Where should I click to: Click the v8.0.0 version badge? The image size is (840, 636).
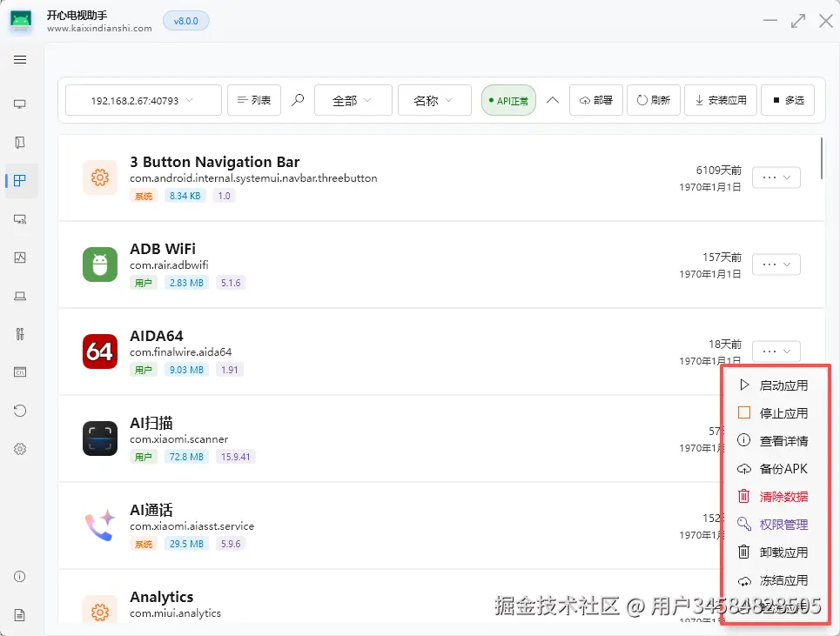pyautogui.click(x=186, y=21)
